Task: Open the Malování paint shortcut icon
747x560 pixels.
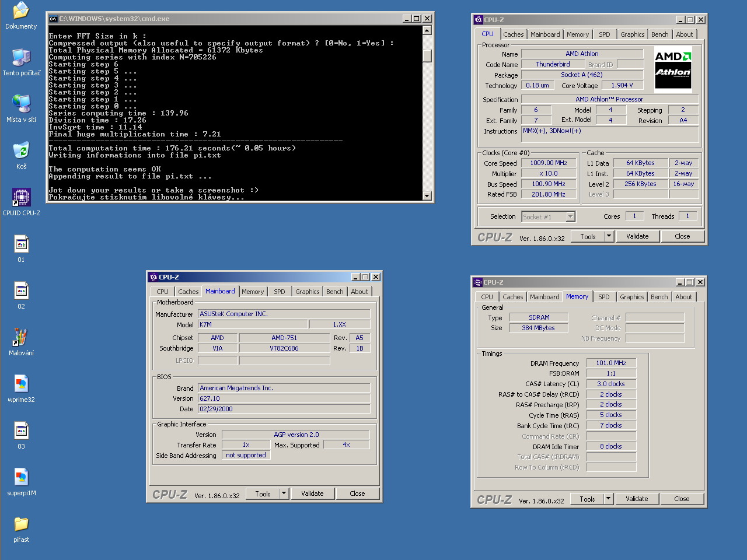Action: (x=21, y=342)
